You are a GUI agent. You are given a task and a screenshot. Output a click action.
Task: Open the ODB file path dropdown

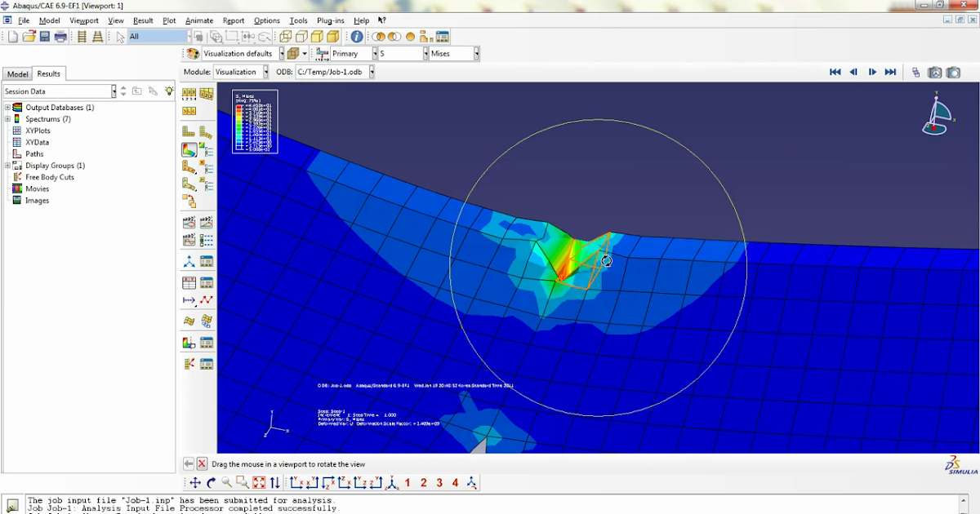point(372,72)
